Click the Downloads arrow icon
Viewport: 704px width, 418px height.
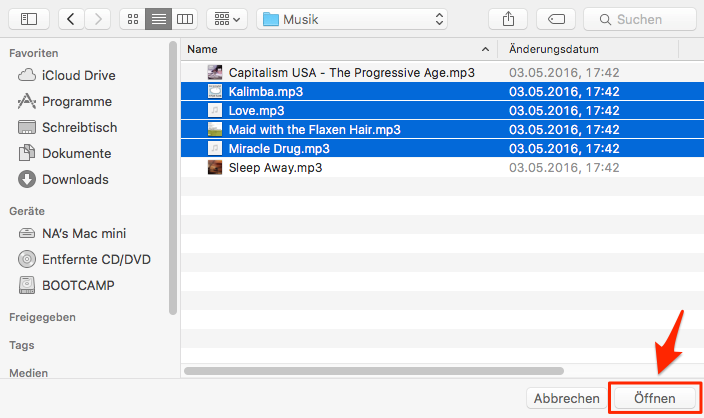coord(27,180)
